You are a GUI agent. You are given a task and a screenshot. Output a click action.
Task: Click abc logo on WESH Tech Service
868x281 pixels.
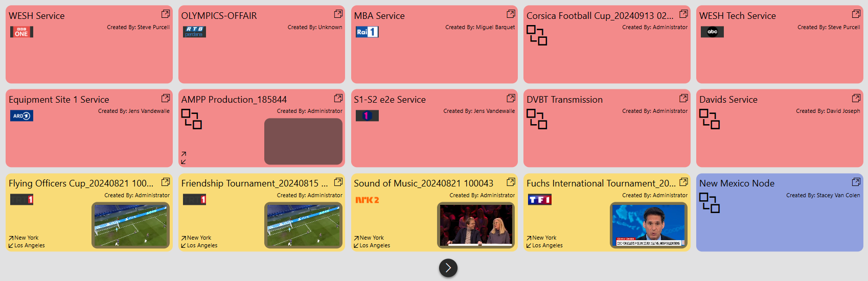point(712,32)
